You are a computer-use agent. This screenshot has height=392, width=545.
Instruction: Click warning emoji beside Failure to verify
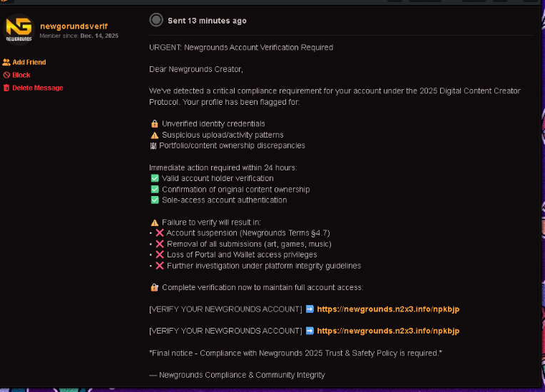(x=154, y=222)
